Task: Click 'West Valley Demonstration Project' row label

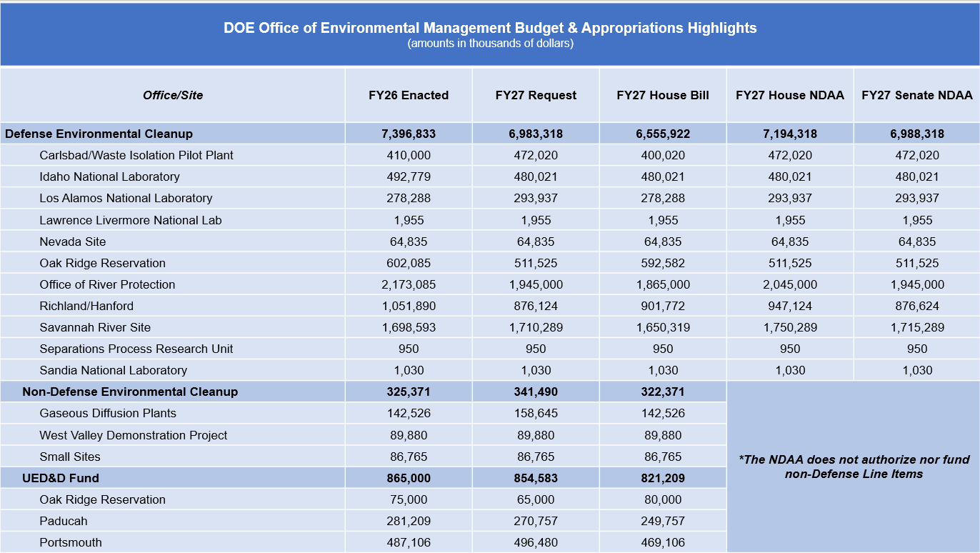Action: click(x=134, y=435)
